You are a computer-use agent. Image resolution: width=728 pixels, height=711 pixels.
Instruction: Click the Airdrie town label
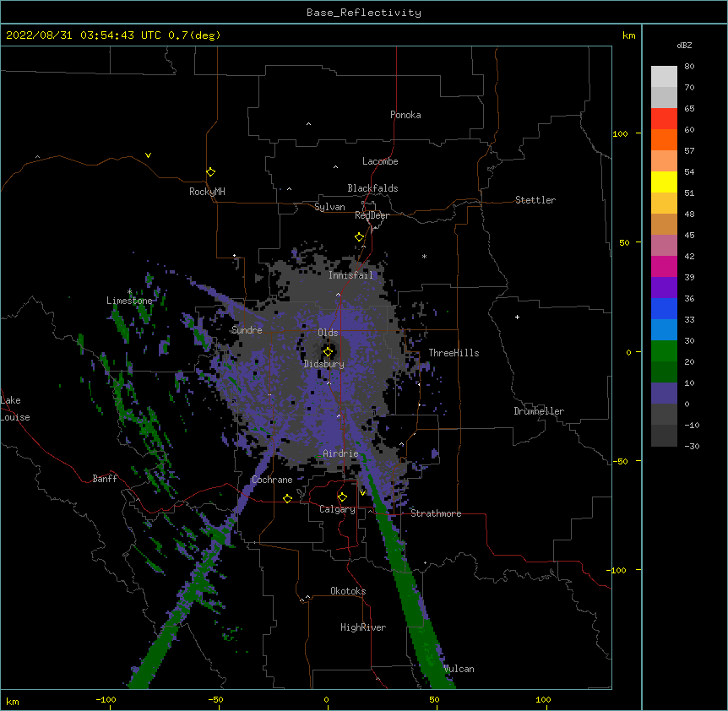(x=341, y=453)
